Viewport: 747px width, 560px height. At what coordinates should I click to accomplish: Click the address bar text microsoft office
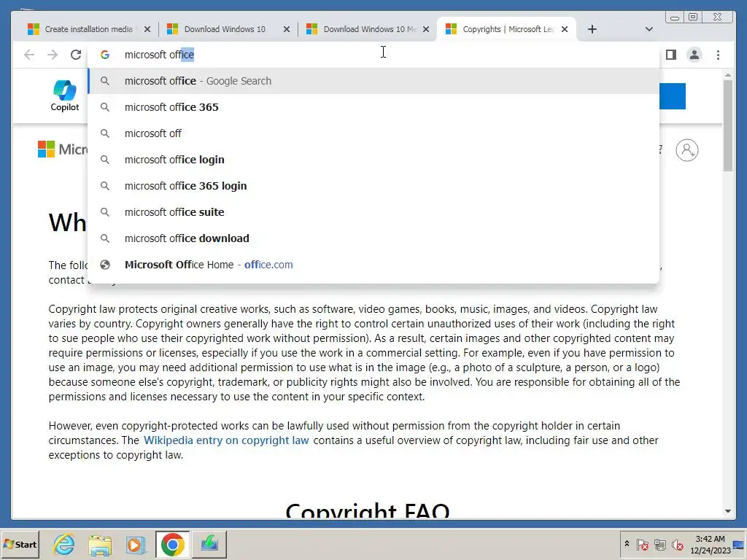159,55
